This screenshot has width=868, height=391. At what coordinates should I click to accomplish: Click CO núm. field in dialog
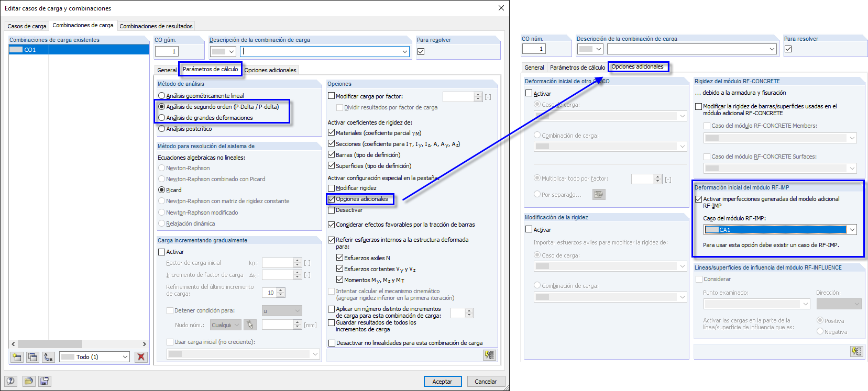(x=167, y=51)
